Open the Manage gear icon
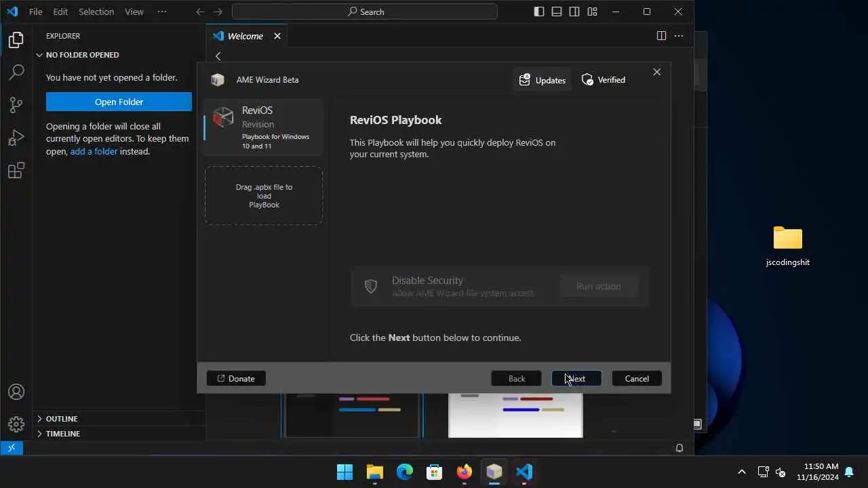 click(x=16, y=424)
